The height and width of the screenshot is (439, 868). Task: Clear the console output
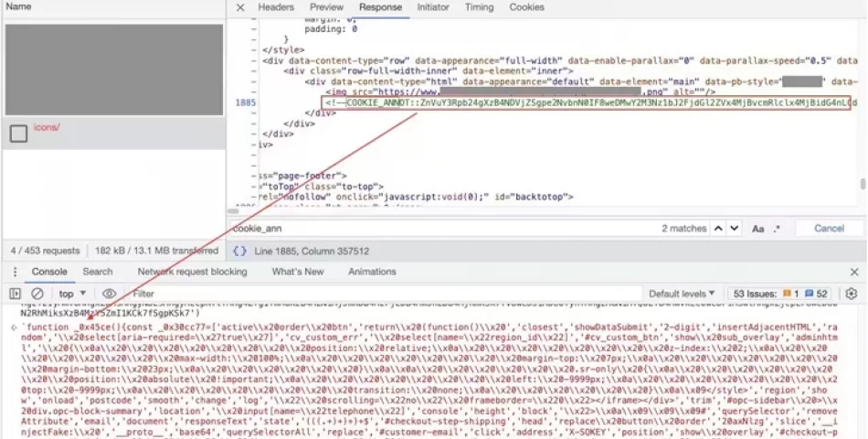coord(37,294)
